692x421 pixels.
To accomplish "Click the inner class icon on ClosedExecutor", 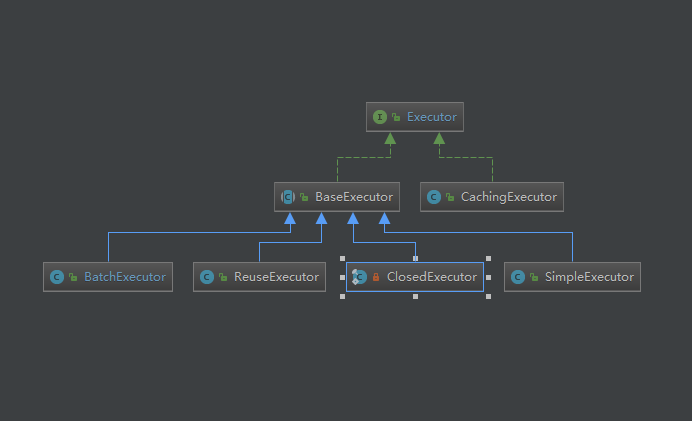I will [359, 277].
